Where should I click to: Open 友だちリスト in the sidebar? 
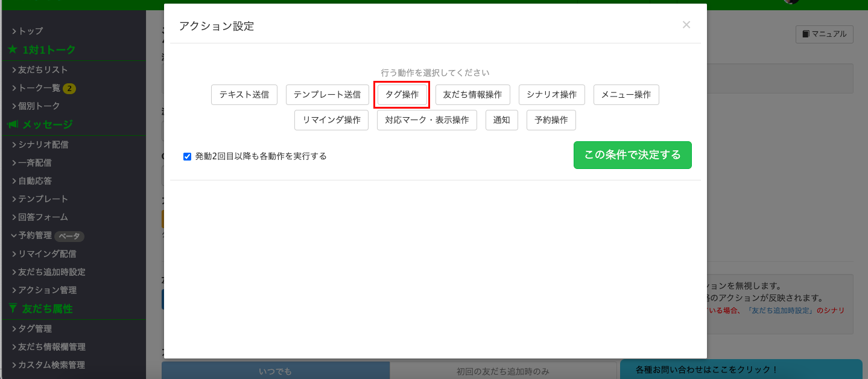(43, 70)
